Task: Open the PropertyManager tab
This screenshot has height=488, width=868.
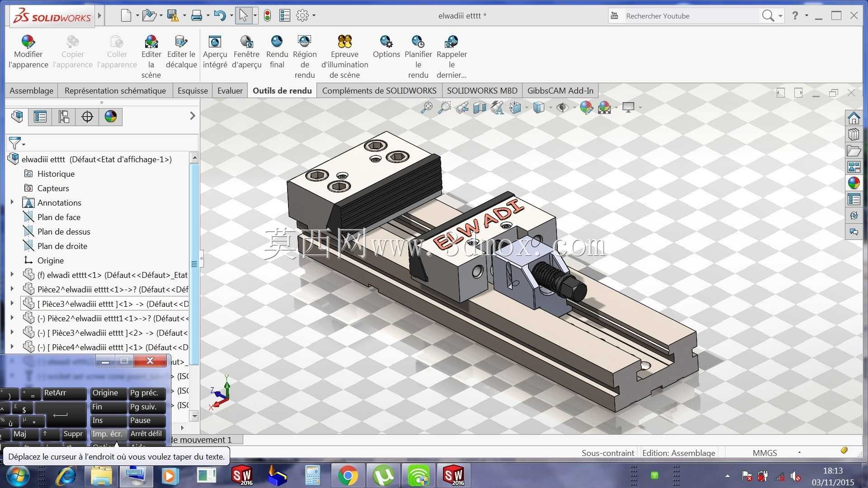Action: point(40,117)
